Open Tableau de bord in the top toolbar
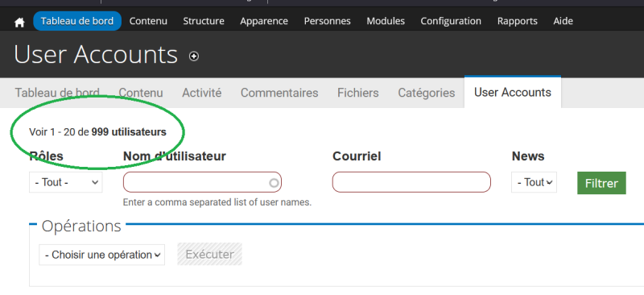The image size is (644, 295). [77, 21]
